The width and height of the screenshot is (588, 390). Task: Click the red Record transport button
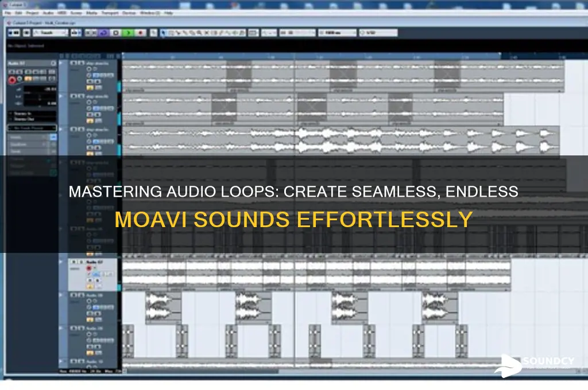pos(141,33)
